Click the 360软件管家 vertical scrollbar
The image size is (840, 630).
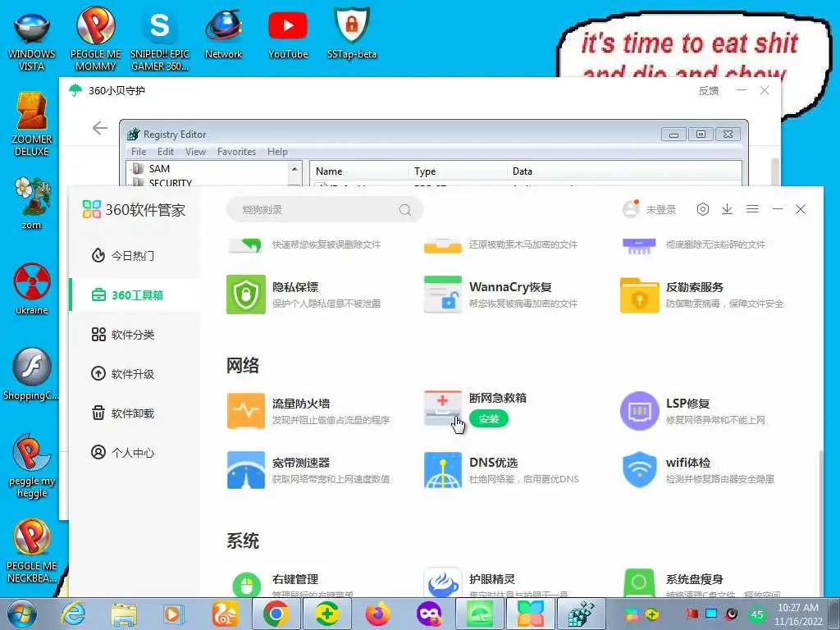820,525
